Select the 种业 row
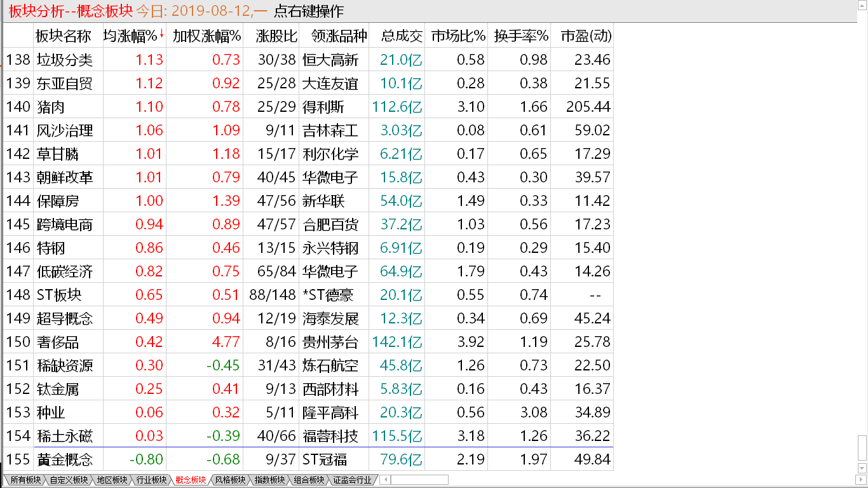The height and width of the screenshot is (488, 868). coord(308,412)
